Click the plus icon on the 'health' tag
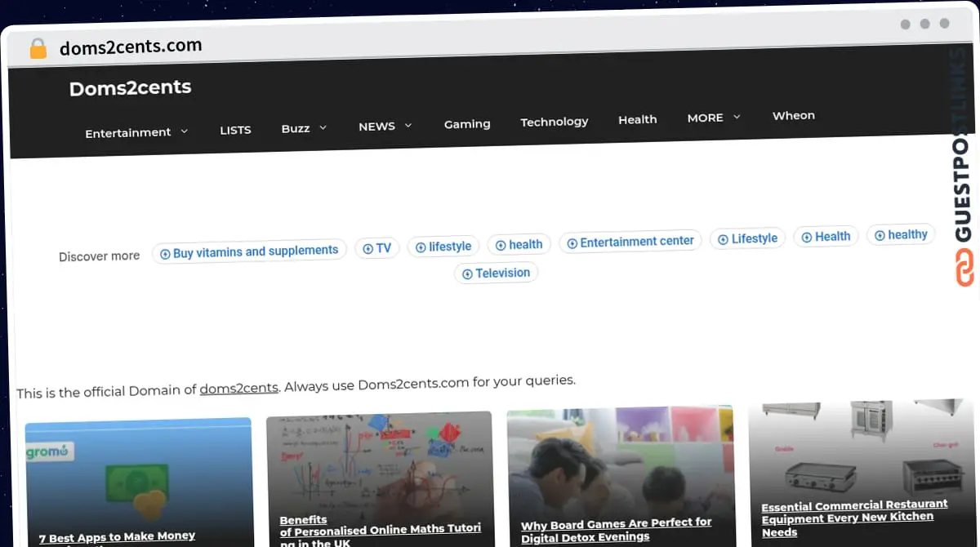This screenshot has width=980, height=547. 500,244
